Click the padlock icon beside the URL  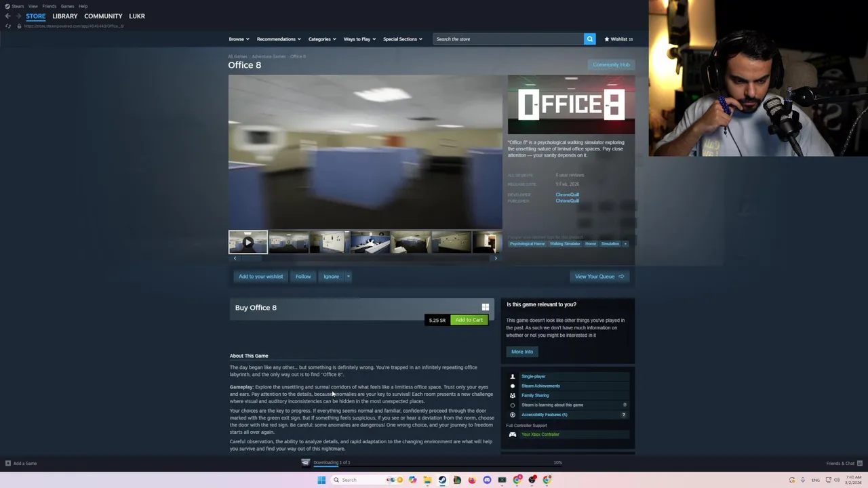(20, 26)
